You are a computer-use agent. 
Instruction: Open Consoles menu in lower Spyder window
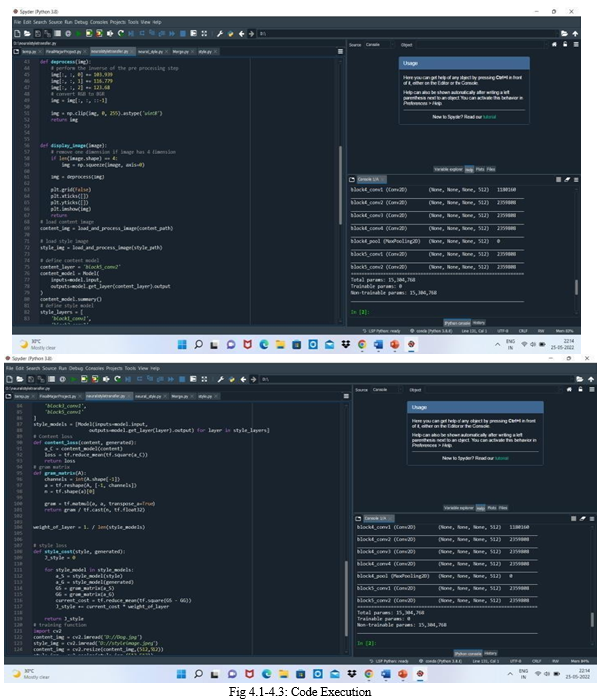click(x=94, y=368)
